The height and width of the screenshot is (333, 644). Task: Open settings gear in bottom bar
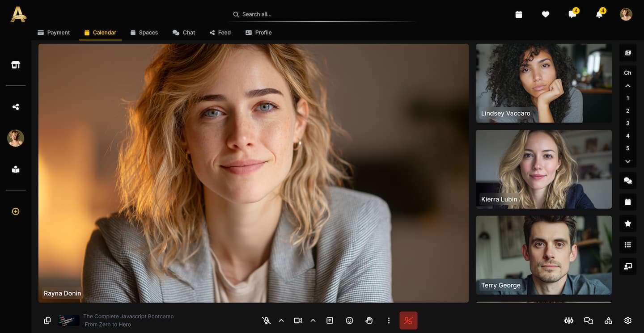(x=628, y=320)
